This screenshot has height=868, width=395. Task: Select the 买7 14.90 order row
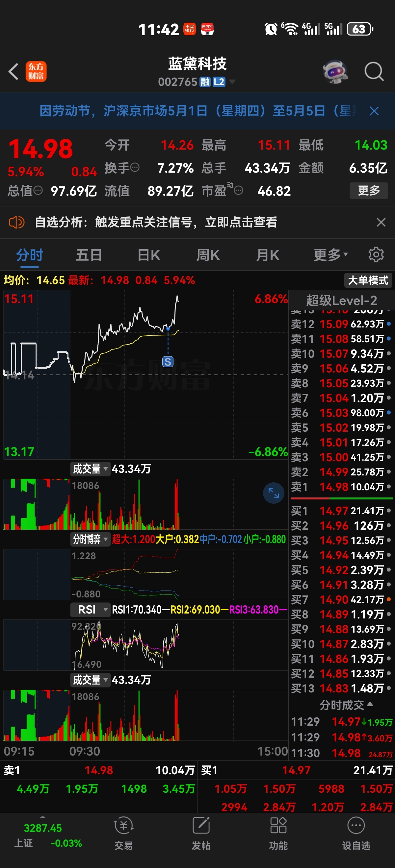click(341, 599)
